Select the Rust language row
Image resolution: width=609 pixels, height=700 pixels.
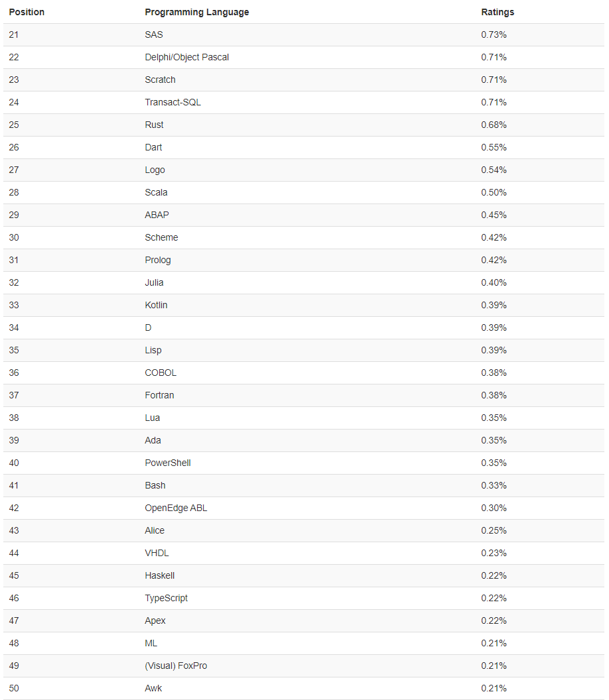pyautogui.click(x=304, y=125)
